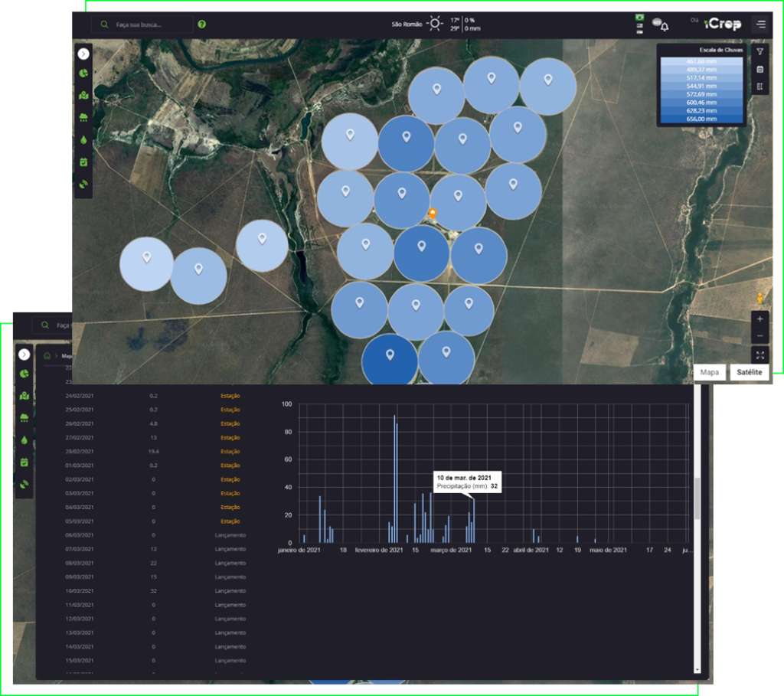Image resolution: width=784 pixels, height=696 pixels.
Task: Toggle the fullscreen map view icon
Action: pos(759,355)
